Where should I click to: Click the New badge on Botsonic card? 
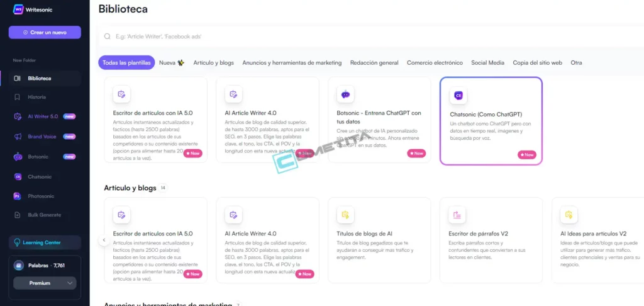point(416,154)
